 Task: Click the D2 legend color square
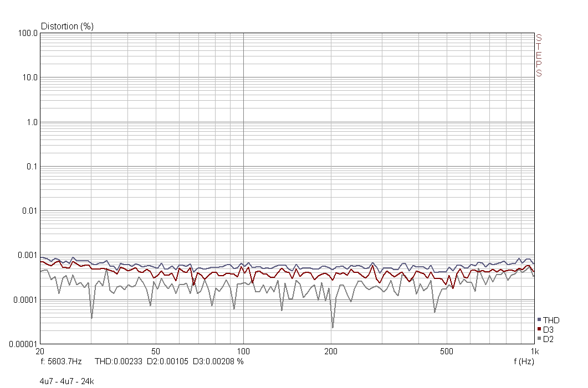(x=539, y=339)
